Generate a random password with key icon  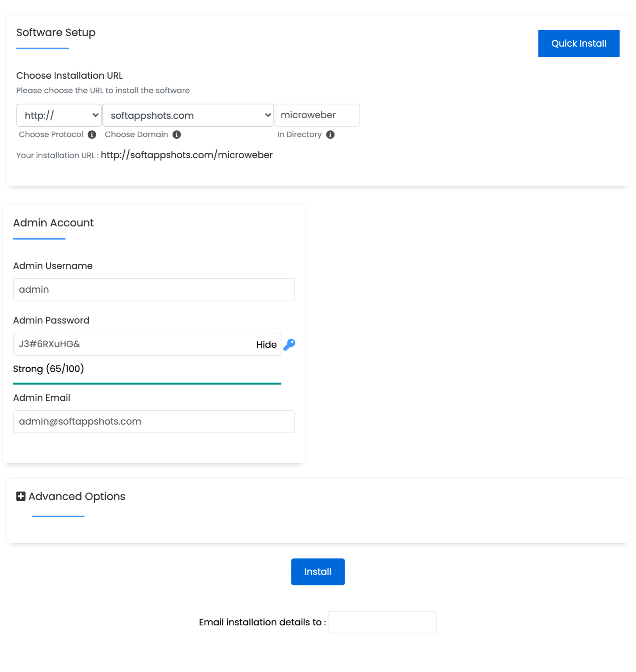[x=289, y=344]
